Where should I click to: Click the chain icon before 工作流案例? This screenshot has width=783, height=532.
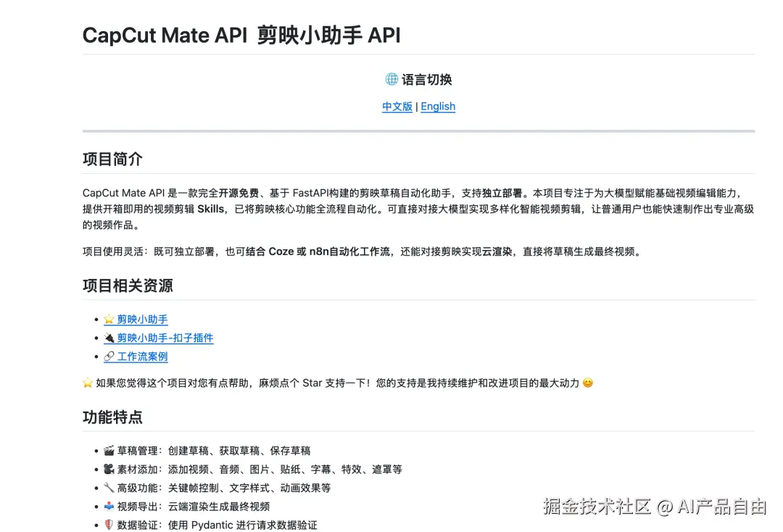pos(109,357)
